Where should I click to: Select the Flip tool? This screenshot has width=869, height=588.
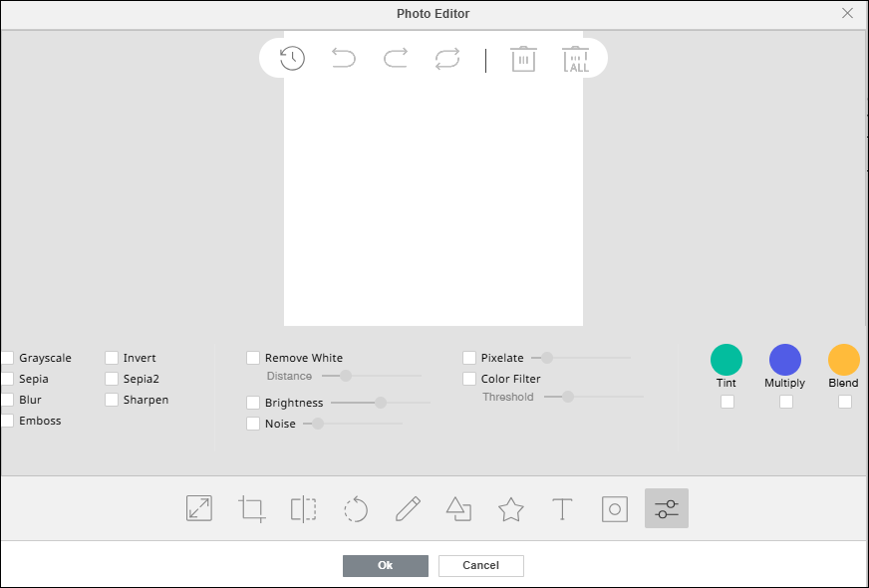[x=303, y=508]
